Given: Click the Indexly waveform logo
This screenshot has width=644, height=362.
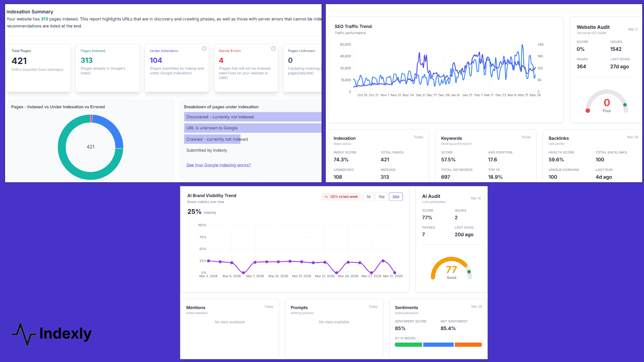Looking at the screenshot, I should point(23,334).
